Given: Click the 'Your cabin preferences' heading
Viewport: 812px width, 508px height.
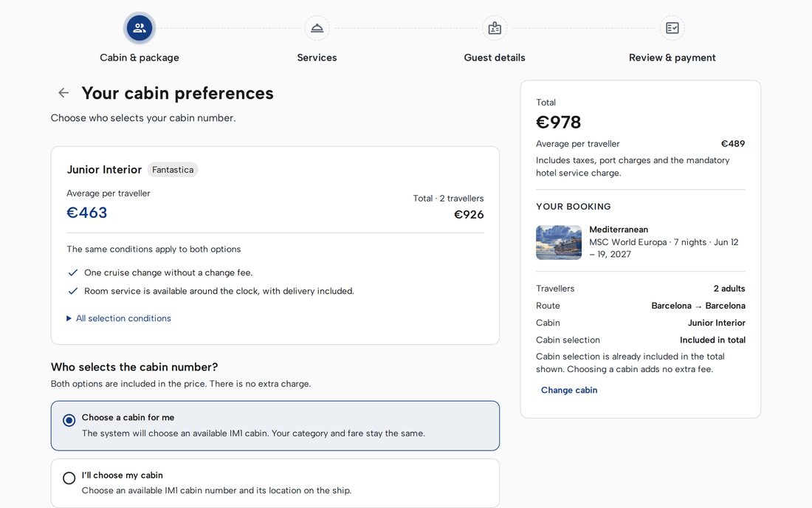Looking at the screenshot, I should click(178, 93).
